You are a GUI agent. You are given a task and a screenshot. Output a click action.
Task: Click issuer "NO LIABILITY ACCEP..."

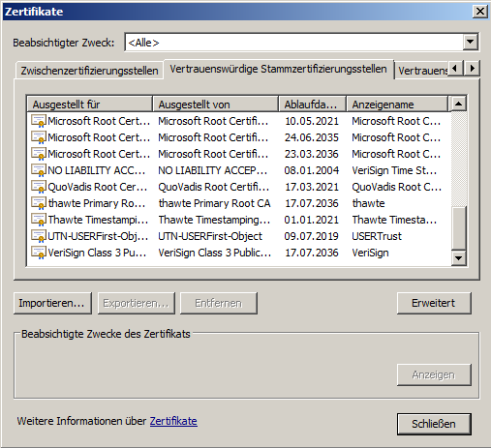[213, 170]
